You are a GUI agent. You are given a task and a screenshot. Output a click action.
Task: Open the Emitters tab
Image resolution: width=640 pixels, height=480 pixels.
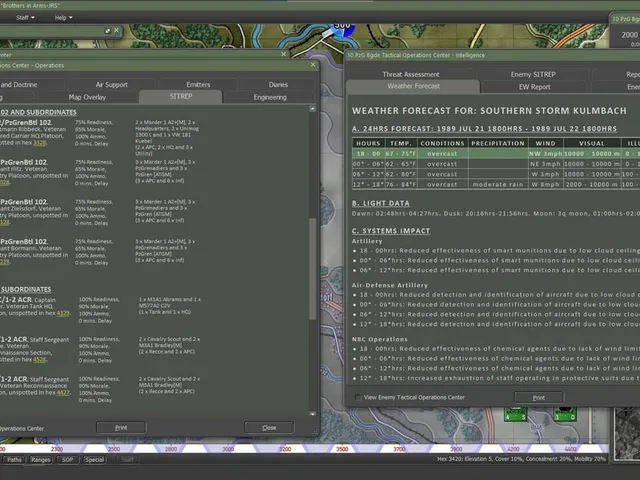click(x=198, y=84)
